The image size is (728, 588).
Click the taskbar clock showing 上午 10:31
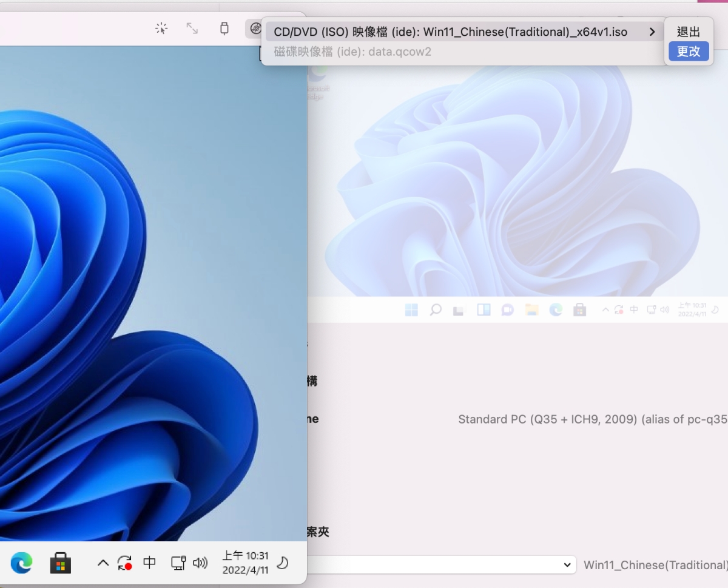245,563
